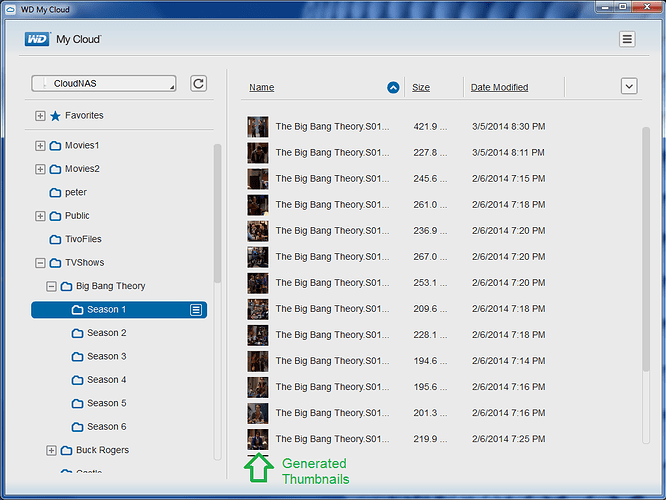Image resolution: width=666 pixels, height=500 pixels.
Task: Open the Season 1 folder options icon
Action: point(196,310)
